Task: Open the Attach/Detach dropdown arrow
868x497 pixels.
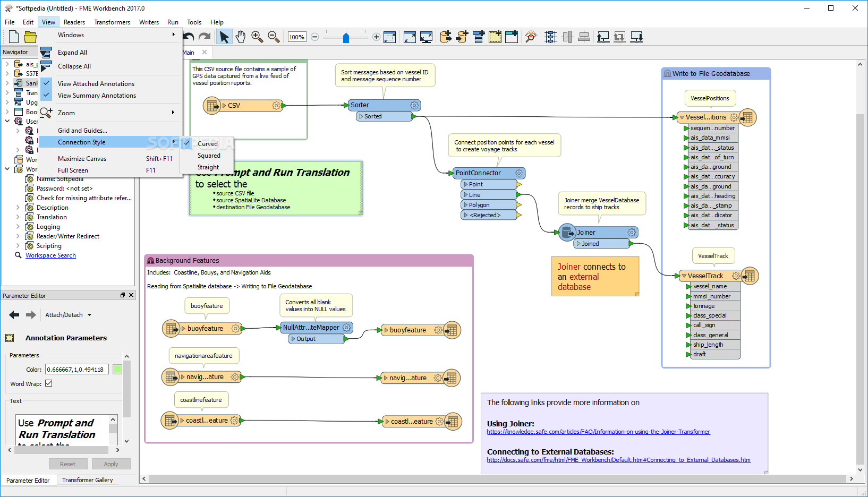Action: [x=89, y=315]
